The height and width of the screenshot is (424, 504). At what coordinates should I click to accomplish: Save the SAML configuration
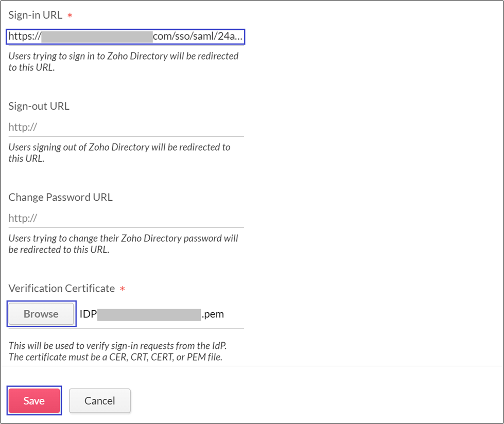point(34,401)
